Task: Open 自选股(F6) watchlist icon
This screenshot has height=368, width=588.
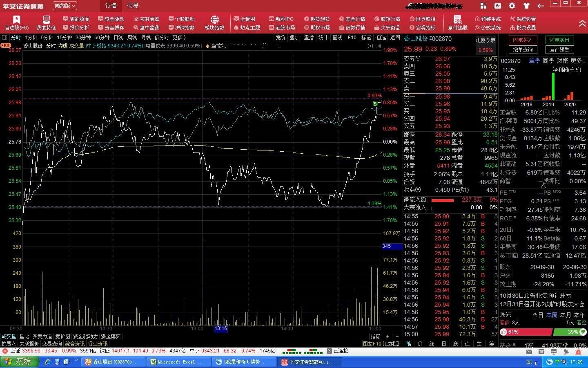Action: [17, 23]
